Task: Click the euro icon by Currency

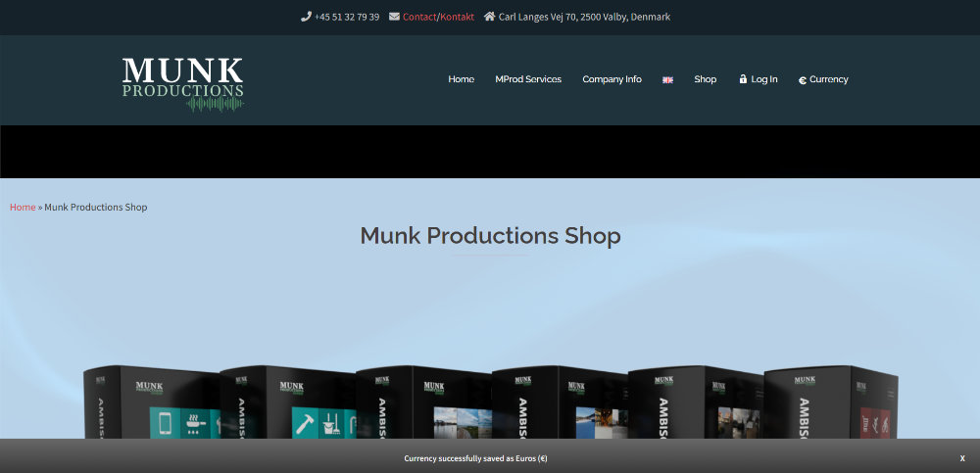Action: tap(803, 80)
